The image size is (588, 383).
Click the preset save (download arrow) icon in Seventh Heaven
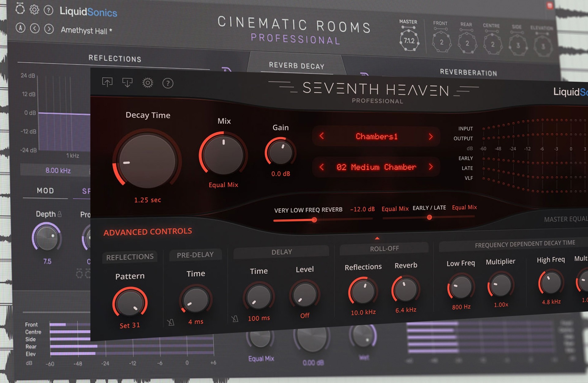[x=127, y=83]
